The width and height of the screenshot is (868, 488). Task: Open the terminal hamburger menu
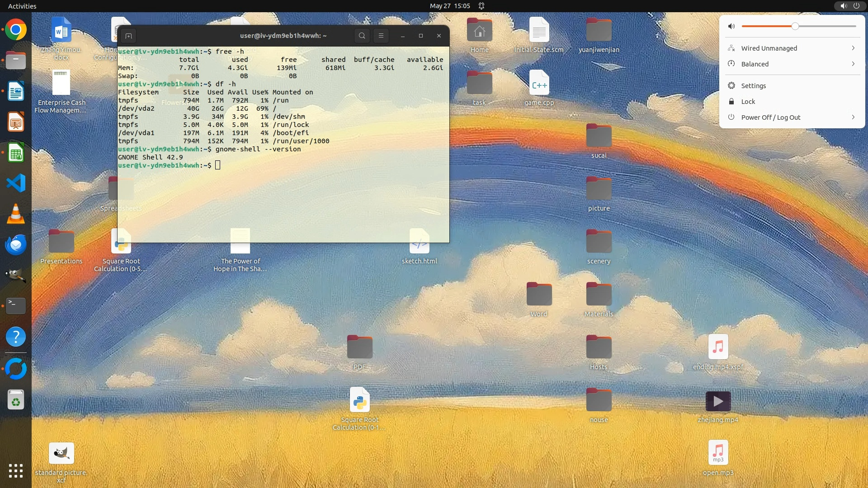click(x=381, y=36)
